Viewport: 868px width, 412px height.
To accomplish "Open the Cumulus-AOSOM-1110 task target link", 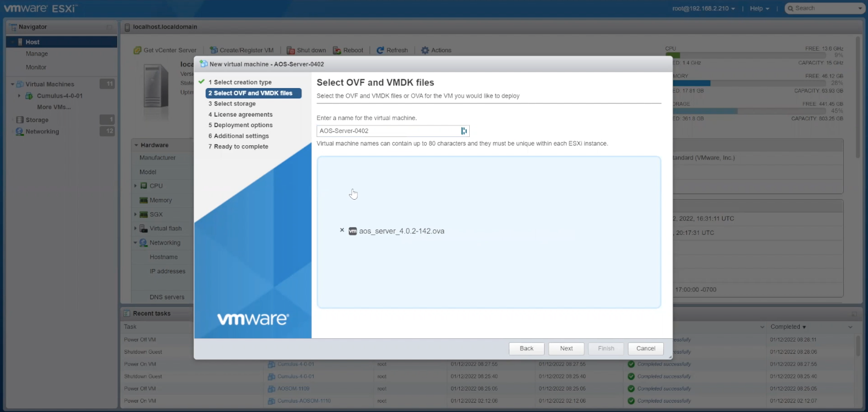I will (x=304, y=401).
